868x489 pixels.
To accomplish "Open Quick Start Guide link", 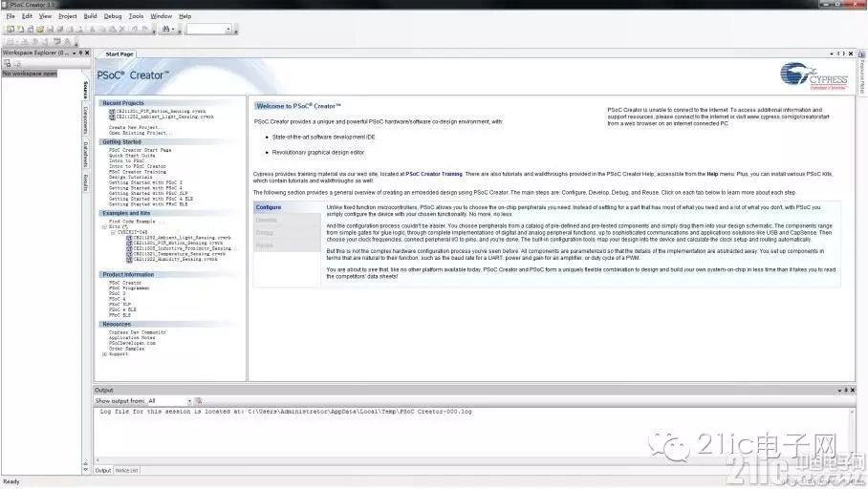I will (x=132, y=156).
